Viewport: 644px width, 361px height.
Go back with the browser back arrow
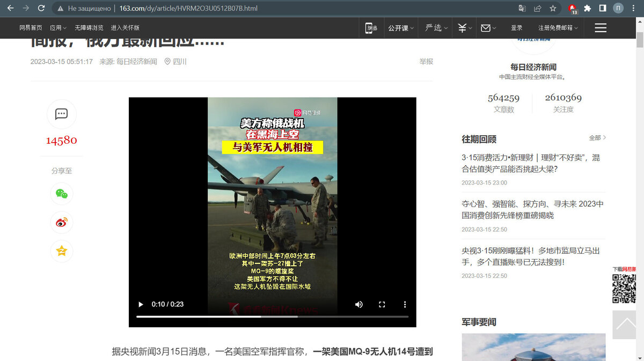10,8
